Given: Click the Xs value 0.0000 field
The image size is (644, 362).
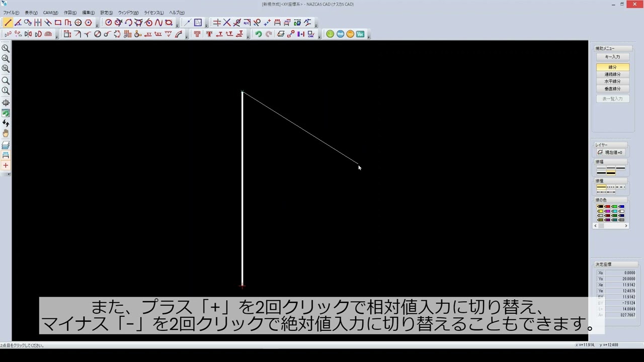Looking at the screenshot, I should click(x=620, y=273).
